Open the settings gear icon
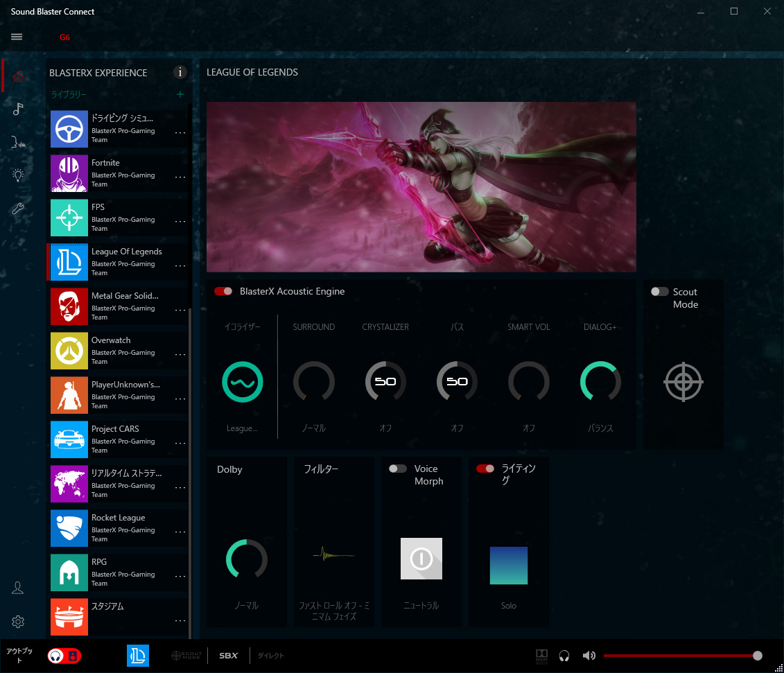784x673 pixels. [18, 622]
